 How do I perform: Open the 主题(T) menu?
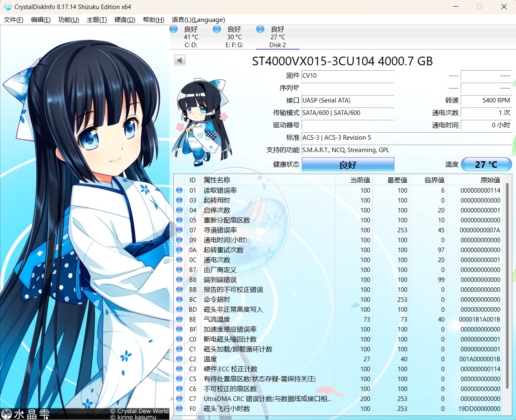97,19
